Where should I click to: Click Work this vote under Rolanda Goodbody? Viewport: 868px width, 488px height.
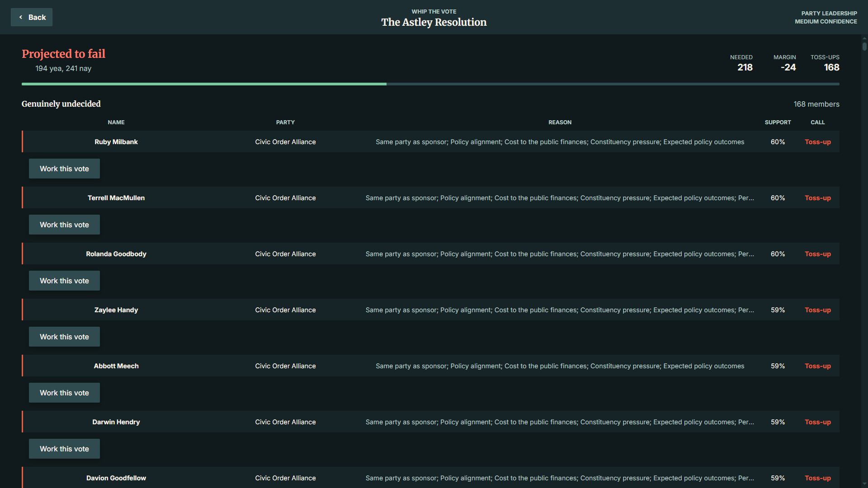(64, 281)
